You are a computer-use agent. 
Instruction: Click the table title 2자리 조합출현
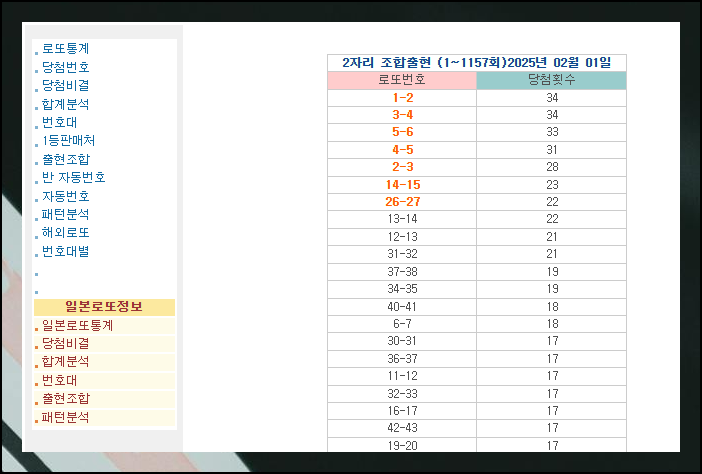pos(477,63)
